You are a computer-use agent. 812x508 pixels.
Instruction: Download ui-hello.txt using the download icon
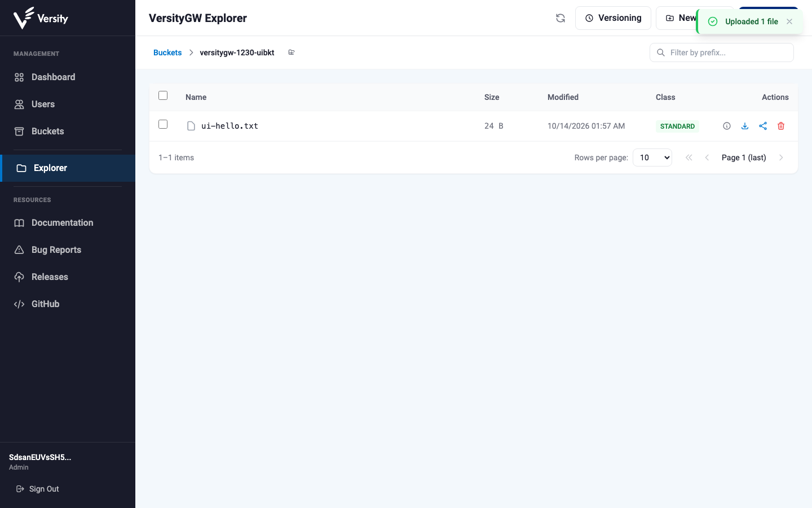click(745, 126)
